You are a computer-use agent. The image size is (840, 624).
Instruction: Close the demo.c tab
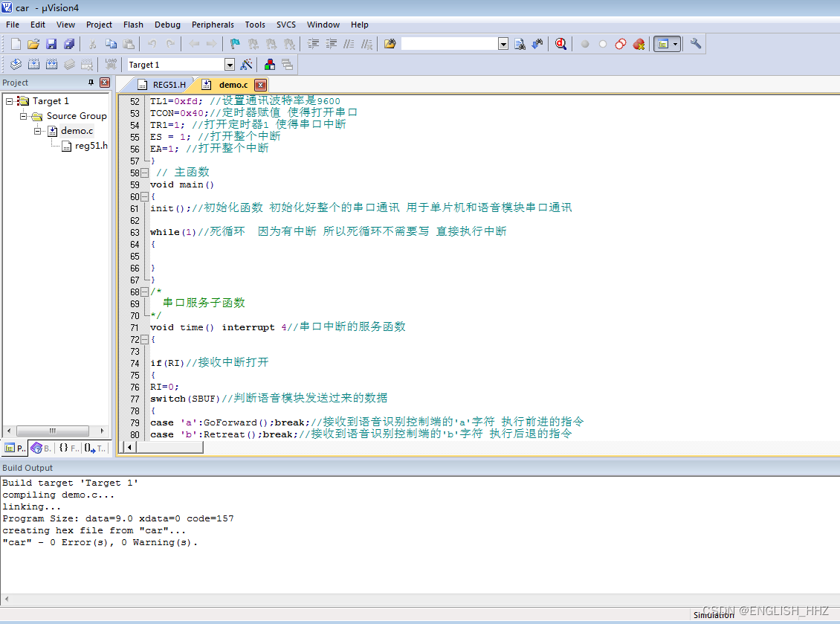pyautogui.click(x=260, y=85)
